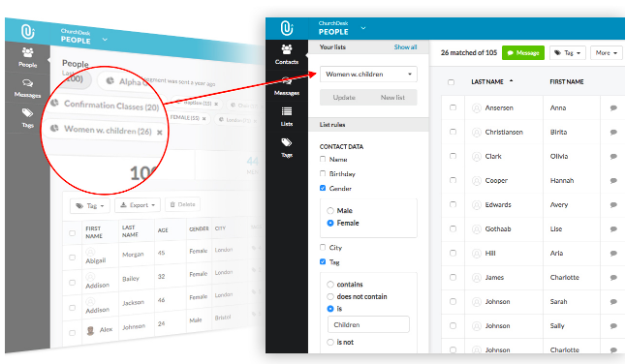Open Tags in the gray left sidebar
The height and width of the screenshot is (364, 626).
(x=27, y=117)
